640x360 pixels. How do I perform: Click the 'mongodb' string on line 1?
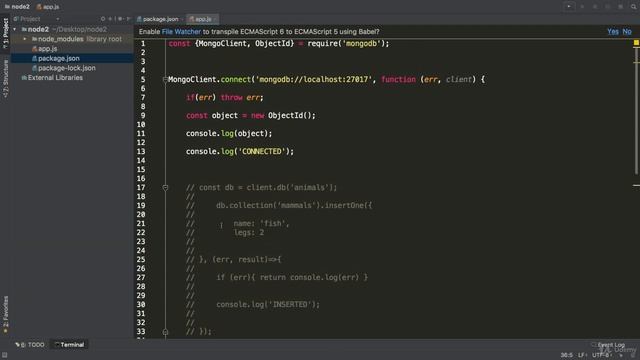[x=361, y=44]
